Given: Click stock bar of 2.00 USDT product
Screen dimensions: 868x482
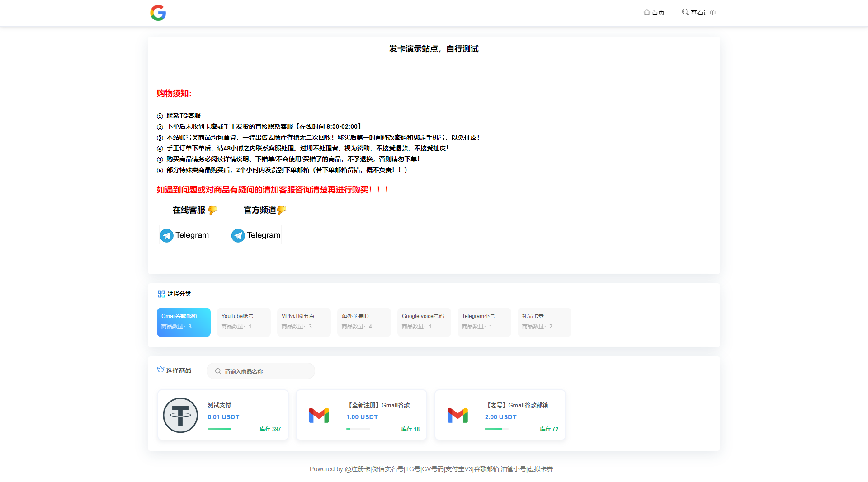Looking at the screenshot, I should coord(496,429).
